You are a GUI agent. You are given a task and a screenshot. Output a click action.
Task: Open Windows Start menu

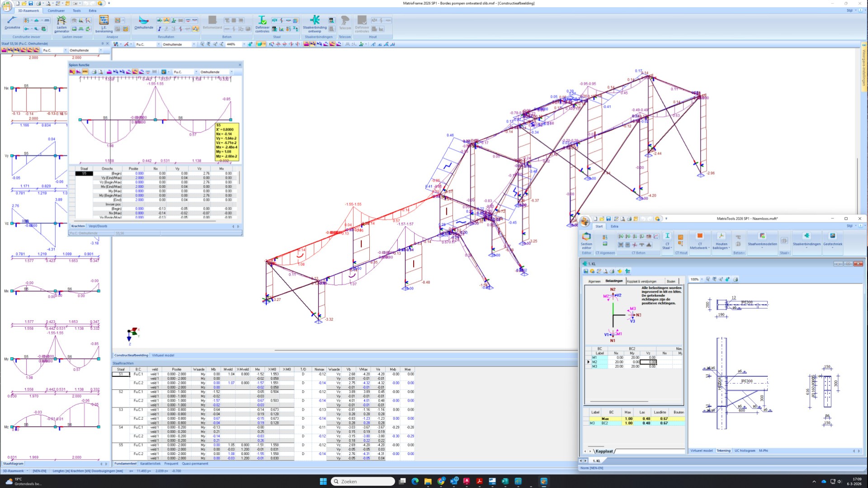323,481
